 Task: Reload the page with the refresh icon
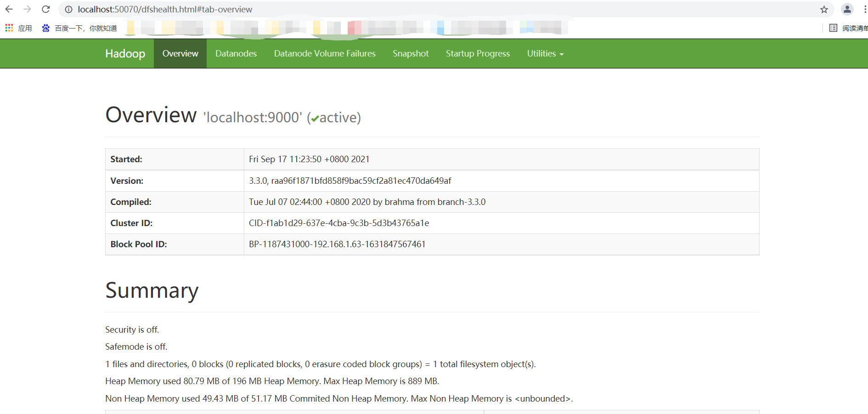[x=45, y=9]
